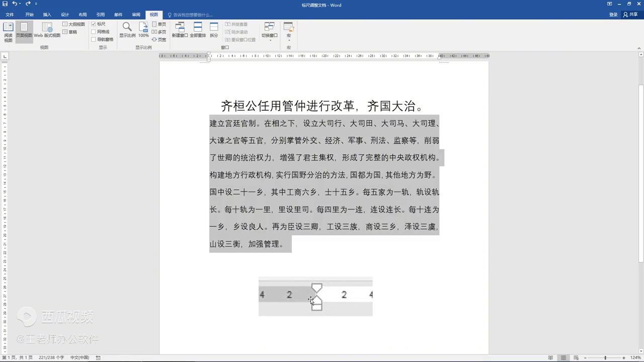This screenshot has height=362, width=644.
Task: Click the ruler indent marker image in document
Action: point(315,296)
